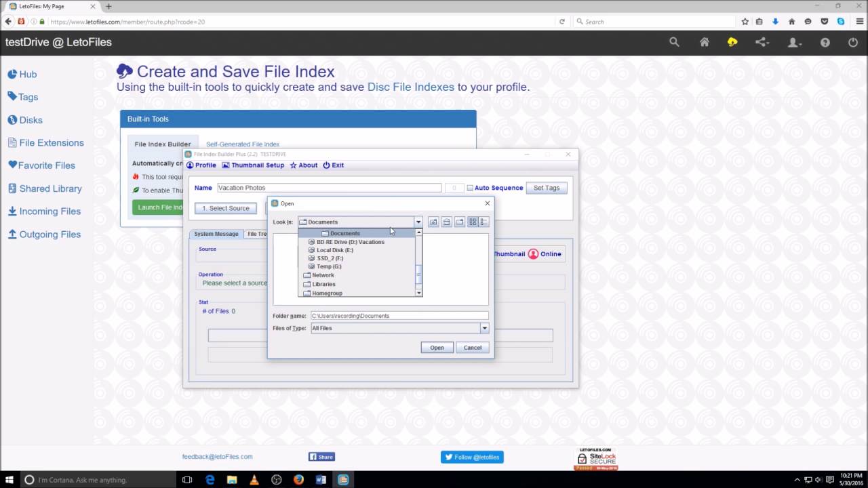Open the user account dropdown icon

(x=794, y=42)
